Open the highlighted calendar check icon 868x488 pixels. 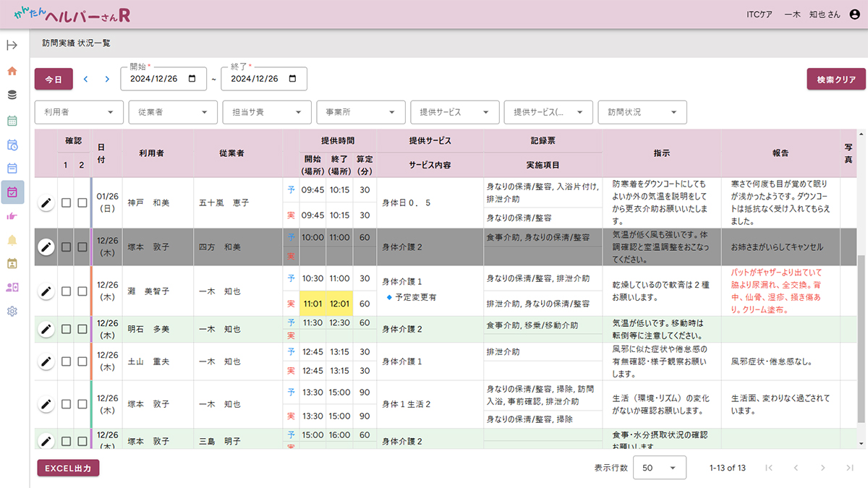click(12, 192)
